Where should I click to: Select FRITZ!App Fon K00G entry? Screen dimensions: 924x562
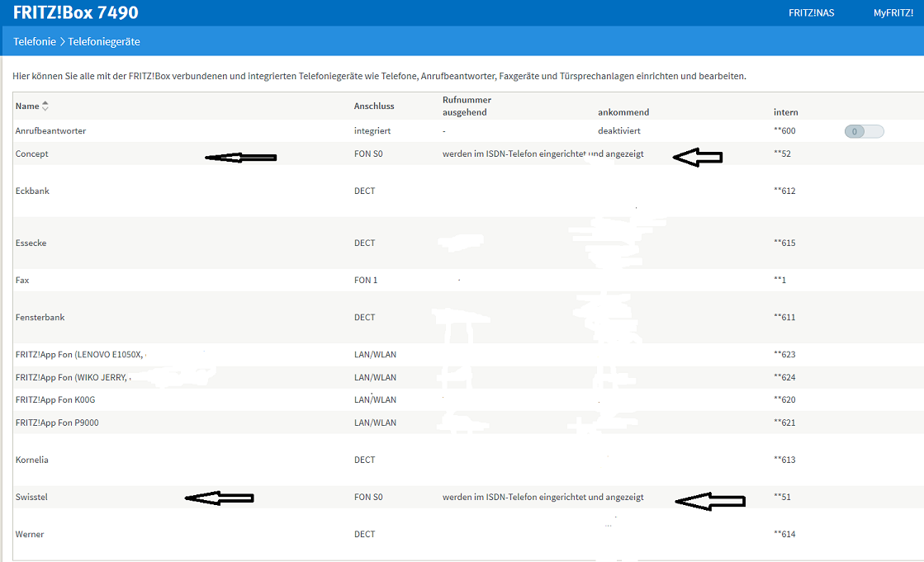point(55,399)
